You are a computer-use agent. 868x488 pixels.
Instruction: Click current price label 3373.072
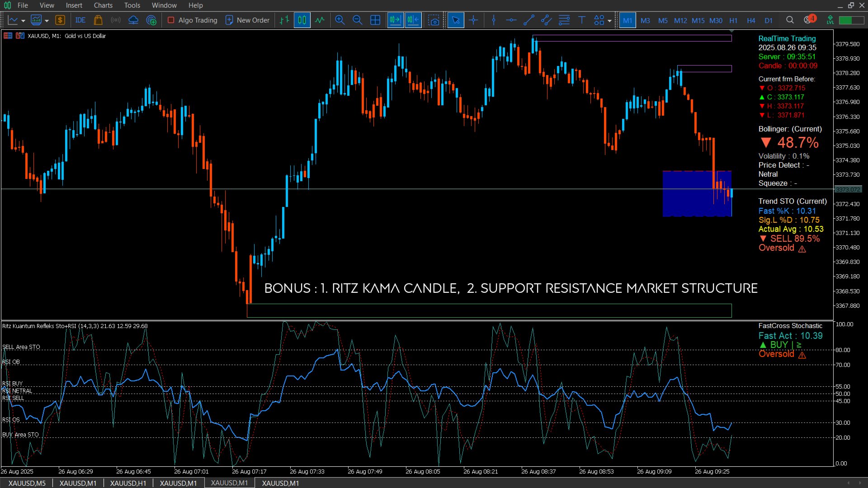click(848, 189)
